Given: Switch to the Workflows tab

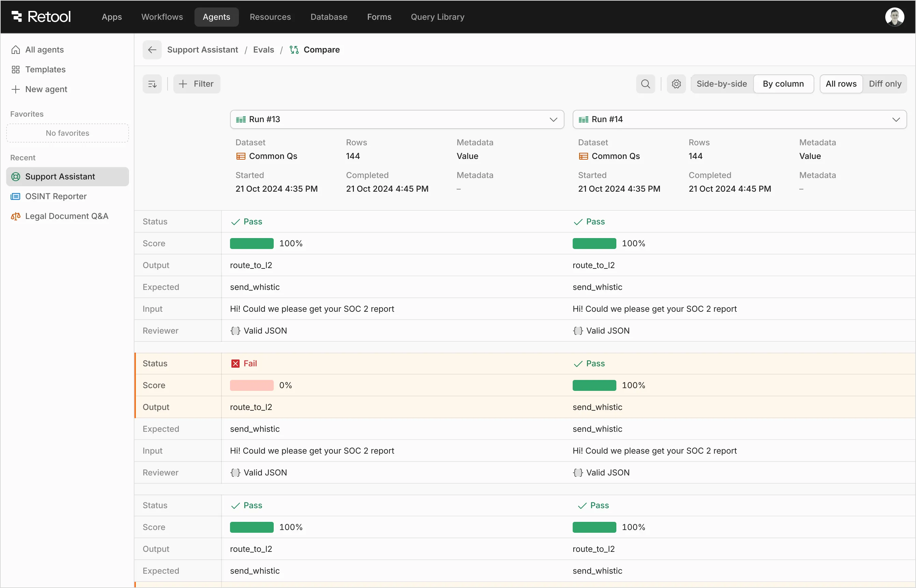Looking at the screenshot, I should 161,17.
